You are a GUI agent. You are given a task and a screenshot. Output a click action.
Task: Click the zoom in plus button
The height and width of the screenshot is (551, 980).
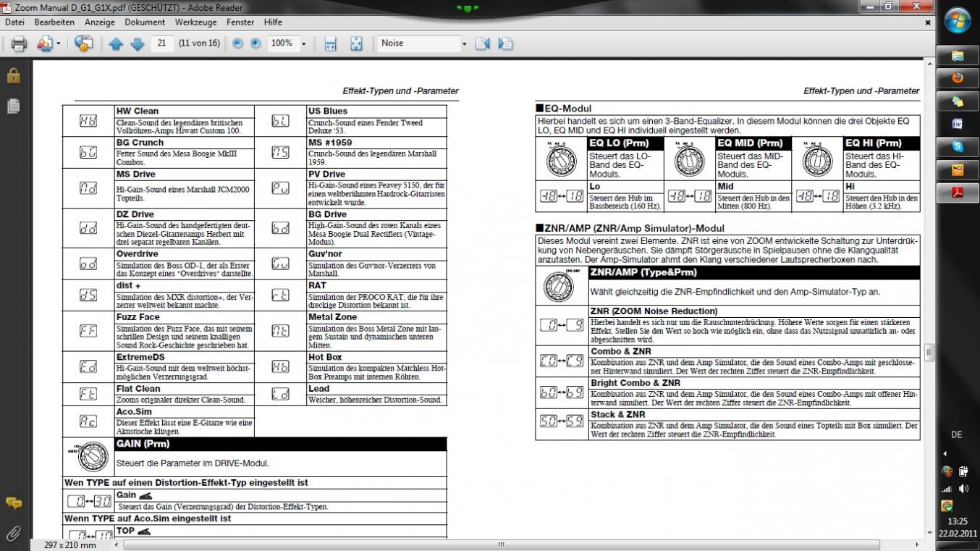click(255, 43)
